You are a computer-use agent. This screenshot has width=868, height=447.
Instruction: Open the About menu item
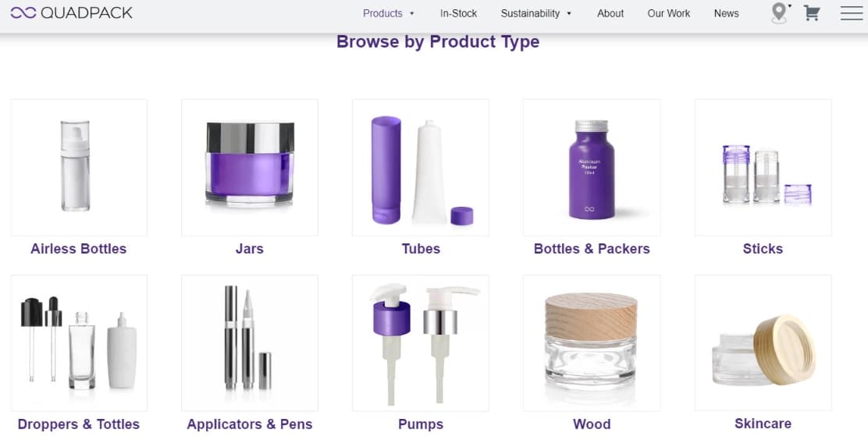click(610, 13)
